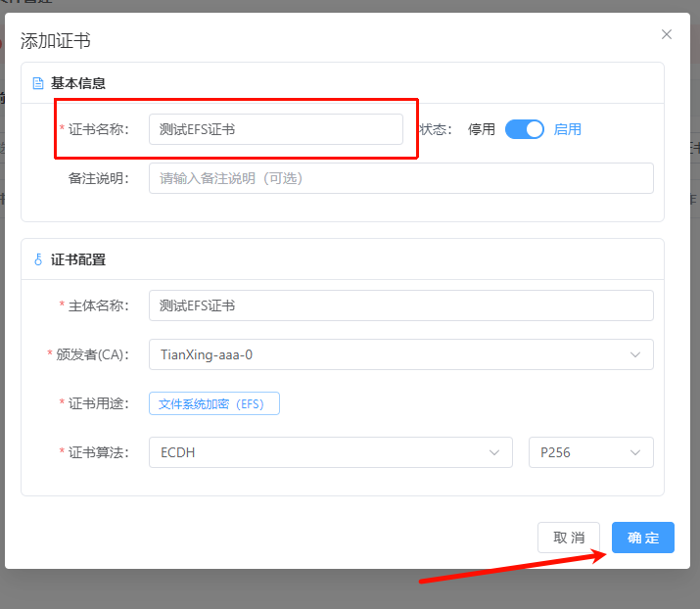Click the 确定 confirm button
700x609 pixels.
pos(643,538)
